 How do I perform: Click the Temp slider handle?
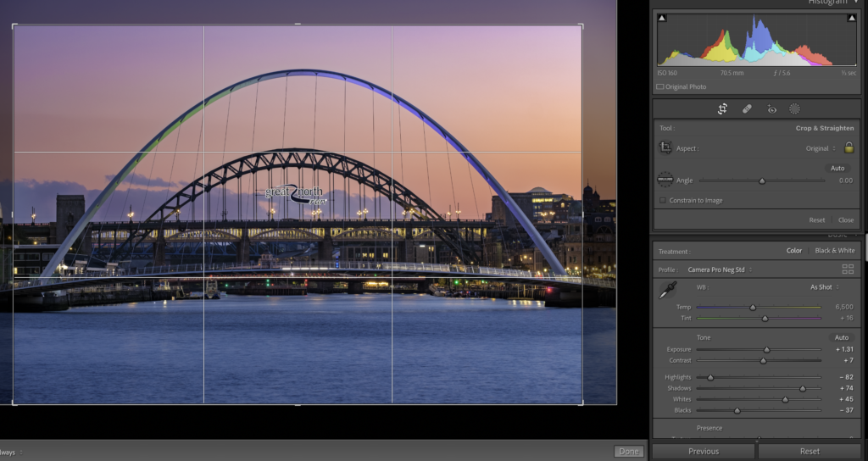(753, 307)
